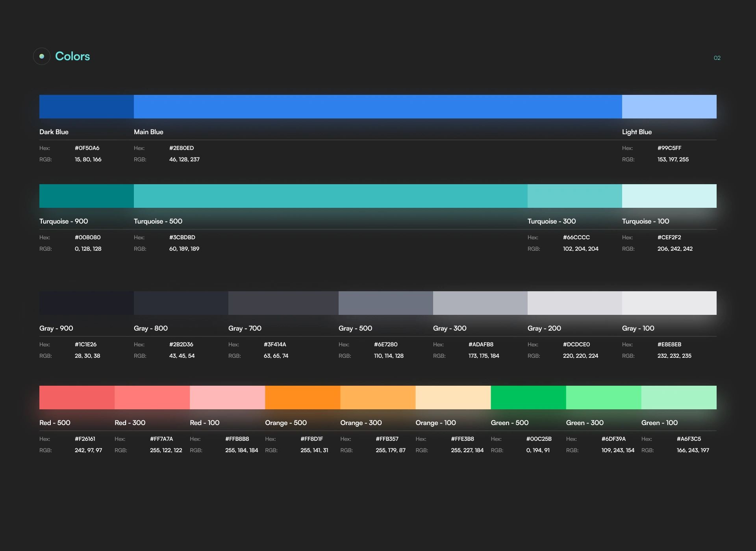The width and height of the screenshot is (756, 551).
Task: Click the Main Blue hex value #2E80ED
Action: (182, 148)
